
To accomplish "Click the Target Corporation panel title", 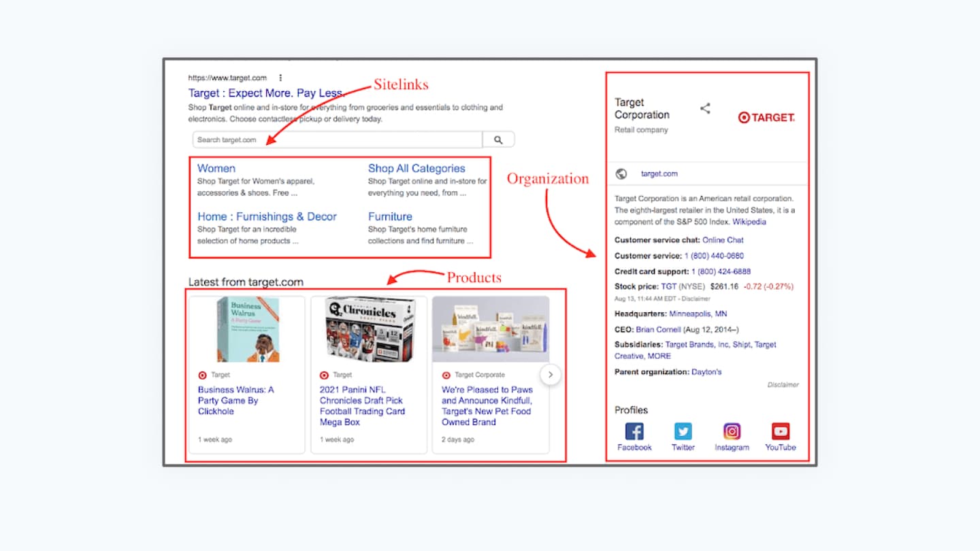I will point(642,109).
